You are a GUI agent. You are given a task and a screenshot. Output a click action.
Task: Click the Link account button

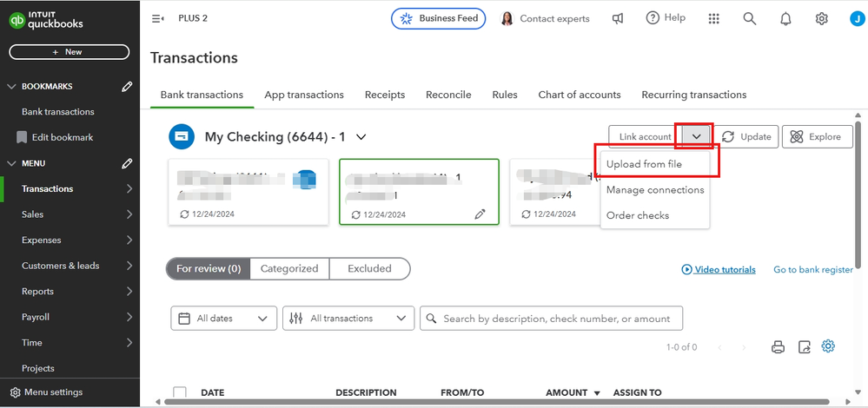(x=646, y=136)
